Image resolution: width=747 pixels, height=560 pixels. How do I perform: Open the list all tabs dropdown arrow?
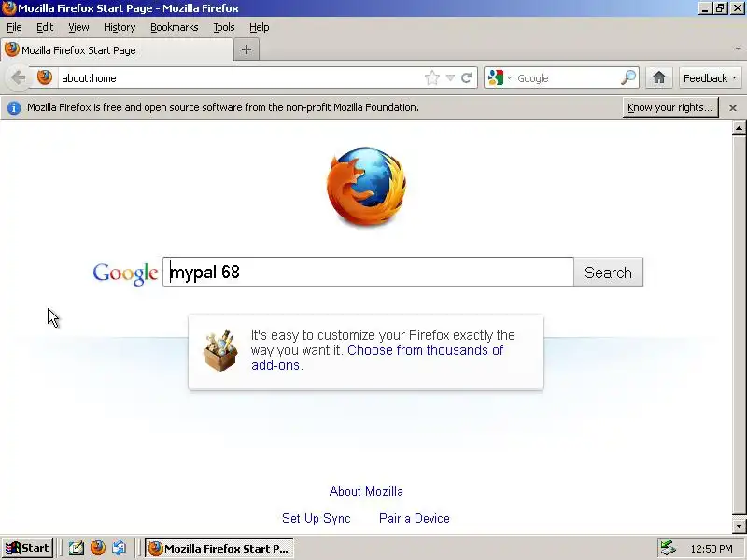[738, 49]
